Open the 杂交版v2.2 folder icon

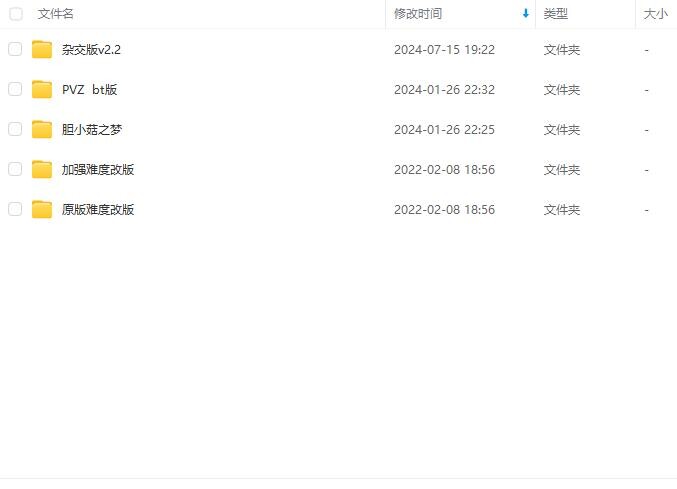(42, 49)
